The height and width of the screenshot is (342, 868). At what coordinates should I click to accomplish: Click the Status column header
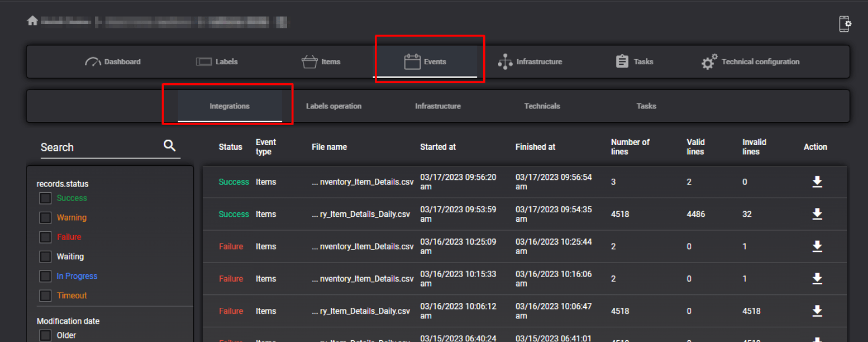pos(230,147)
